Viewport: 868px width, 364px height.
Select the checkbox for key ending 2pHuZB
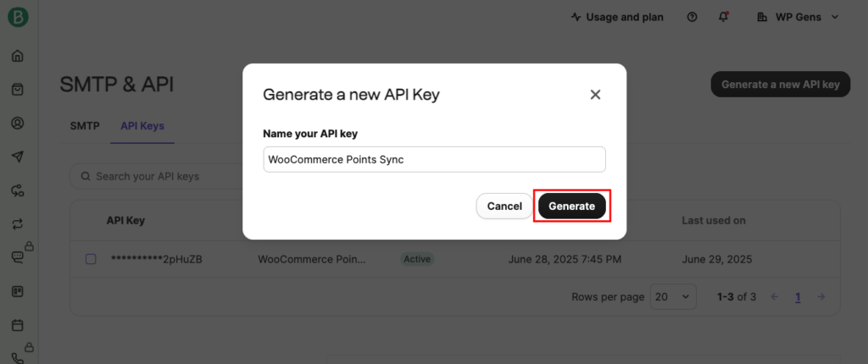91,259
